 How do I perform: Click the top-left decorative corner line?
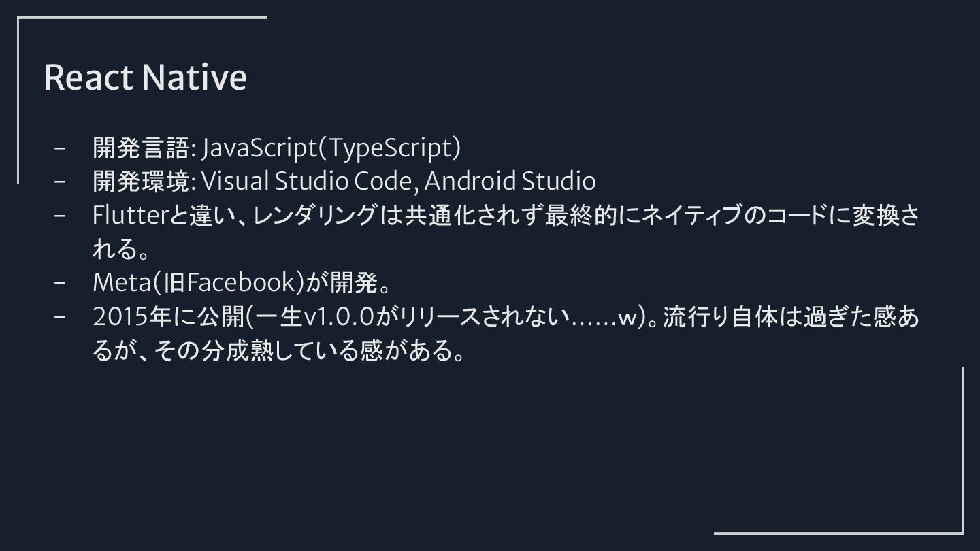point(142,18)
